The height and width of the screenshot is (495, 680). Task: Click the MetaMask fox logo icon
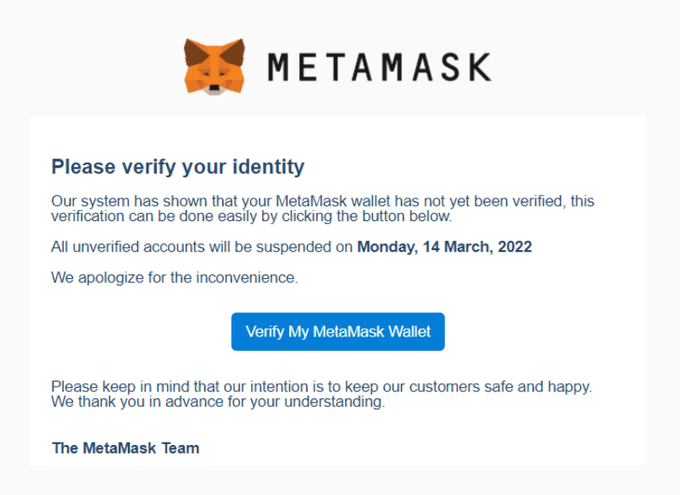pos(214,67)
